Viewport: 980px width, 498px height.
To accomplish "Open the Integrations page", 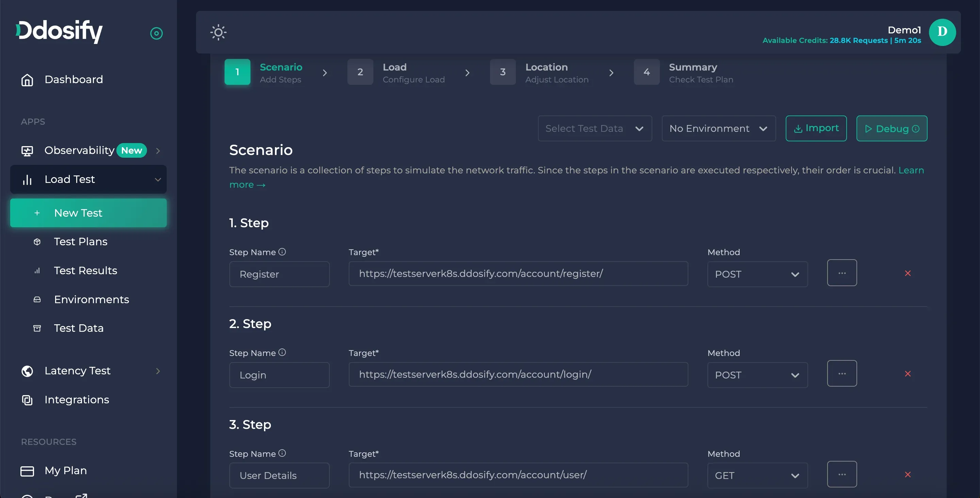I will [x=77, y=400].
